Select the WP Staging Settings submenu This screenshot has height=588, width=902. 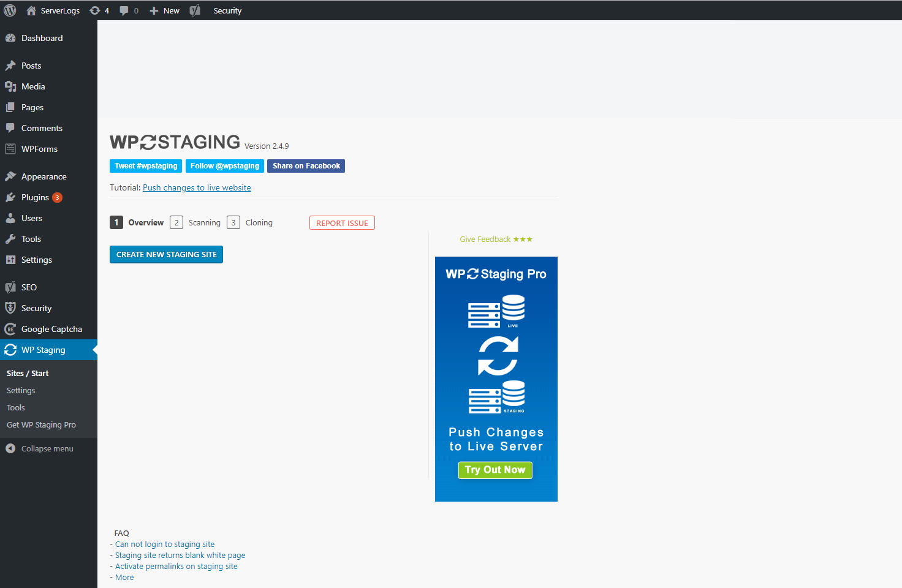[21, 390]
